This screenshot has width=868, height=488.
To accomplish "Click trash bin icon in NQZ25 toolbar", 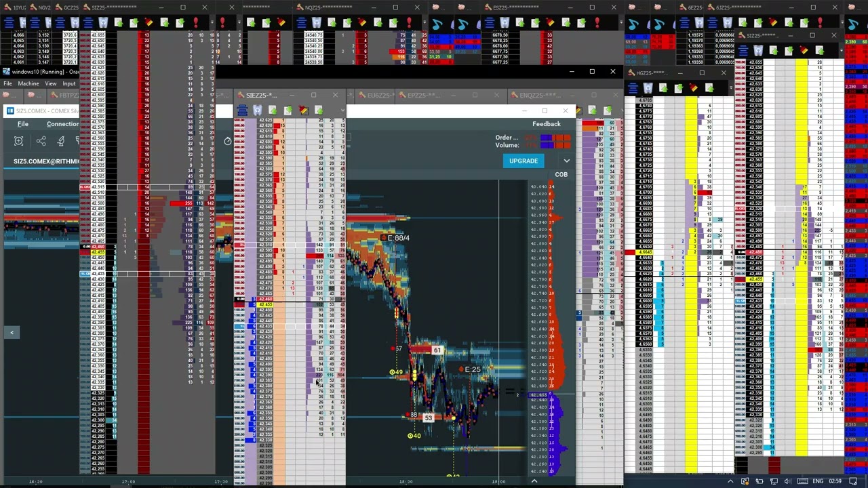I will (317, 22).
